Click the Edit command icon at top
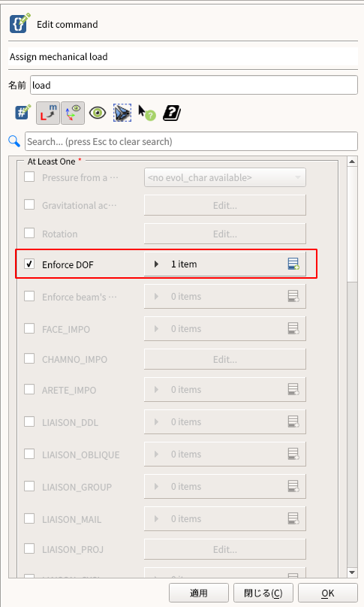Screen dimensions: 364x607 [20, 23]
